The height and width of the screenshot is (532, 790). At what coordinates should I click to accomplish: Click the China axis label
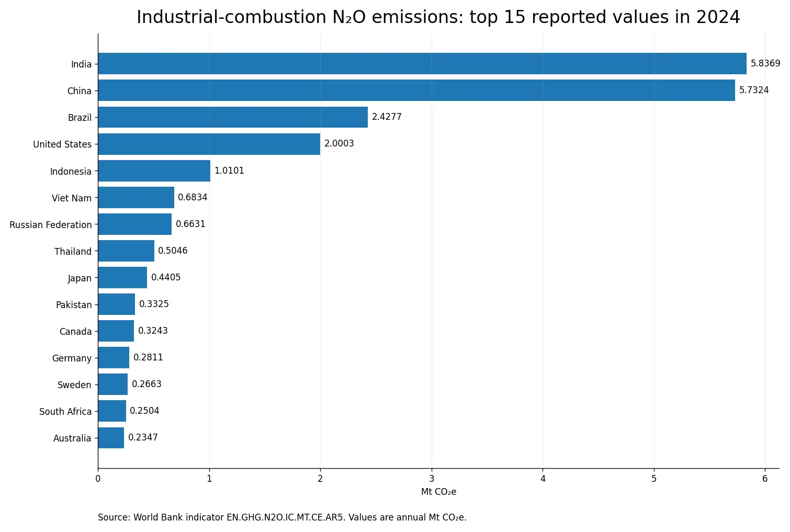(79, 91)
